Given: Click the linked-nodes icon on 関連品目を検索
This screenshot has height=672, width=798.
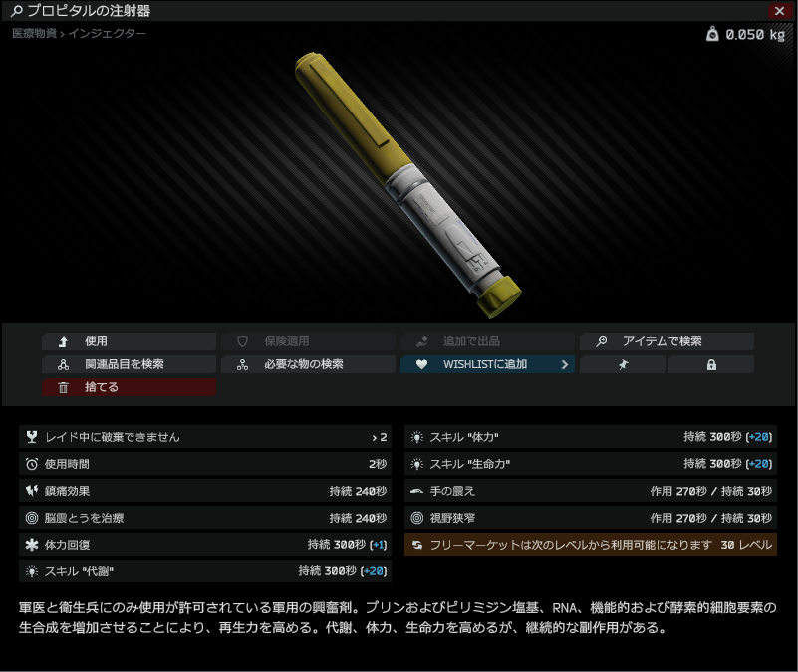Looking at the screenshot, I should [x=63, y=364].
